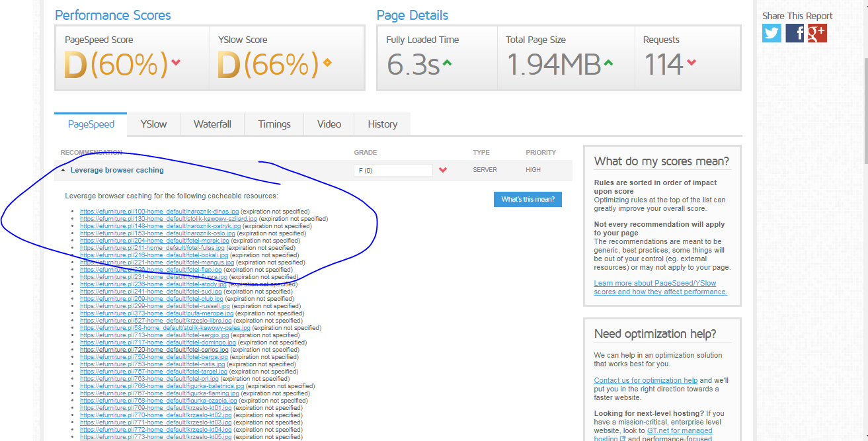Open the fotel-atody.jpg resource link
This screenshot has height=441, width=868.
pyautogui.click(x=153, y=284)
